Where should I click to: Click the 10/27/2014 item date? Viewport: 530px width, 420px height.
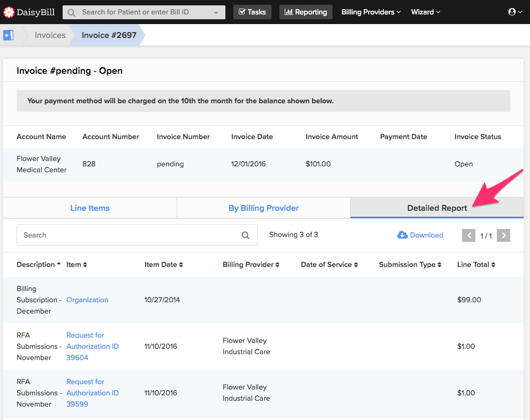(x=162, y=300)
